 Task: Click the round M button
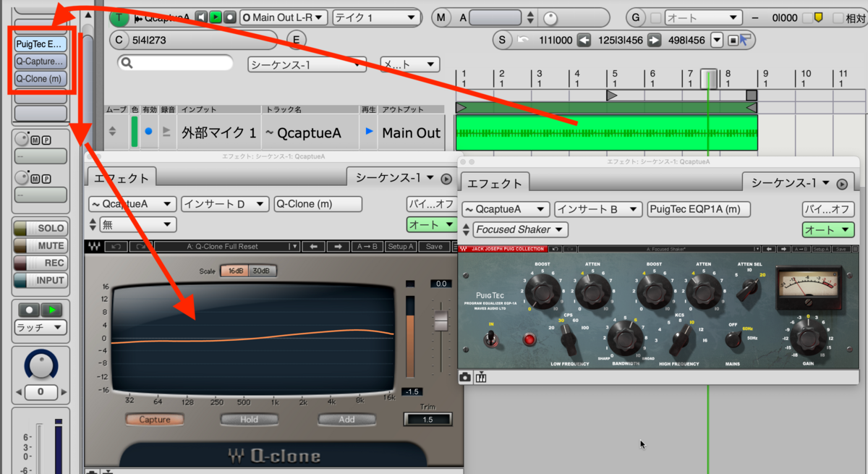pyautogui.click(x=441, y=17)
